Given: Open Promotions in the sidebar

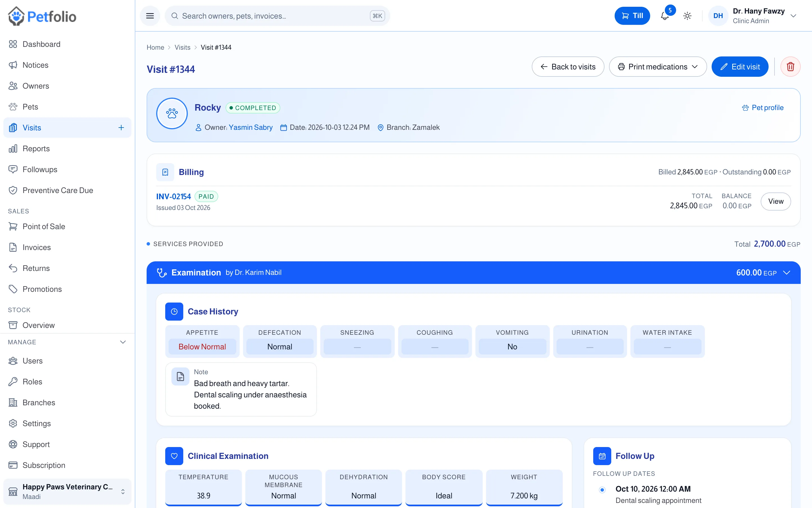Looking at the screenshot, I should (67, 289).
